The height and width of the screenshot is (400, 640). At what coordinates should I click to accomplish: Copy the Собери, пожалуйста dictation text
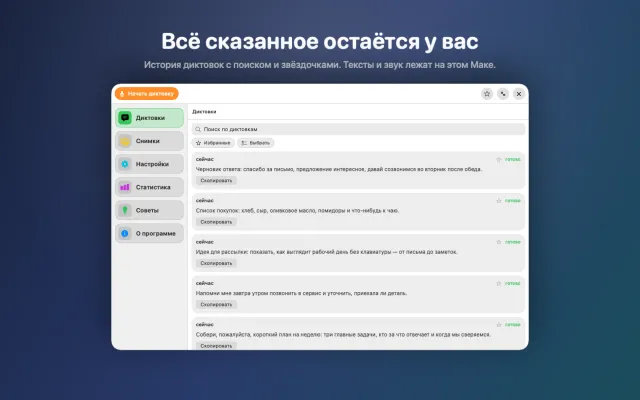(x=216, y=346)
